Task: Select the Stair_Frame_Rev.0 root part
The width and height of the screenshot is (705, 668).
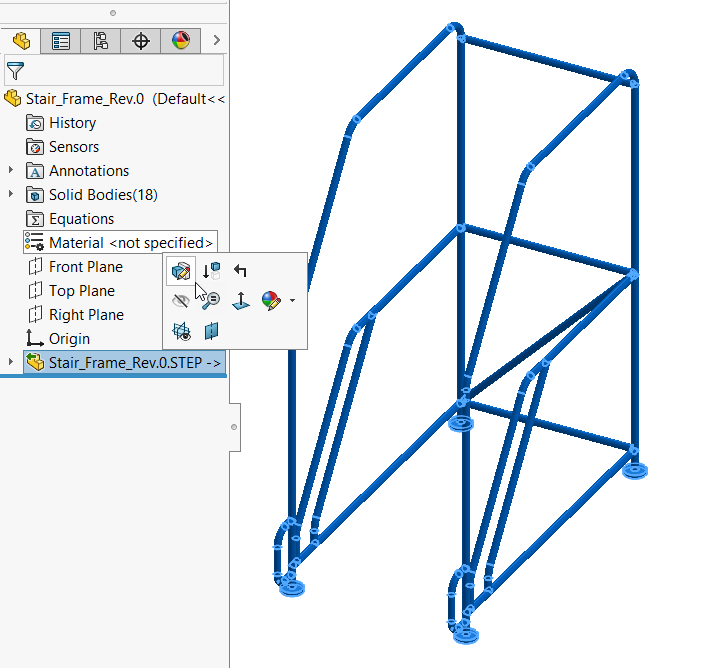Action: (114, 99)
